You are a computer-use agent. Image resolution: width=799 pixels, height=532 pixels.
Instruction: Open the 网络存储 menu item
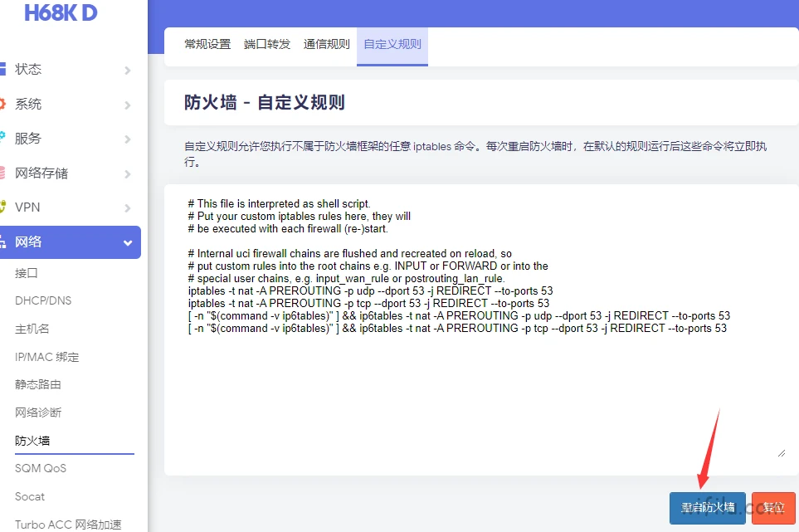[x=41, y=173]
